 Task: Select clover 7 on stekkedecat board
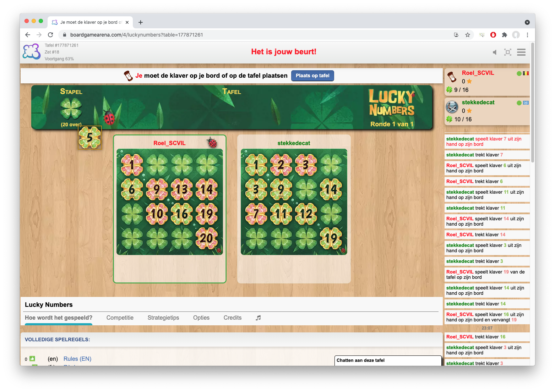[x=256, y=214]
